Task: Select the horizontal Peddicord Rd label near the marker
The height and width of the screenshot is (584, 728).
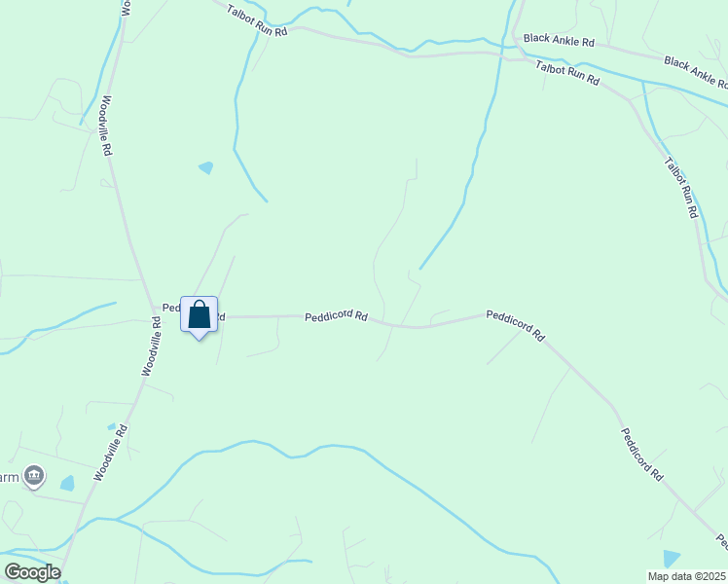Action: (x=336, y=315)
